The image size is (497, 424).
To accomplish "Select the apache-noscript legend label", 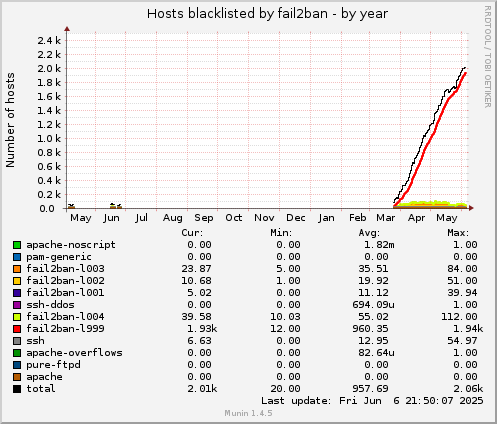I will pos(71,245).
